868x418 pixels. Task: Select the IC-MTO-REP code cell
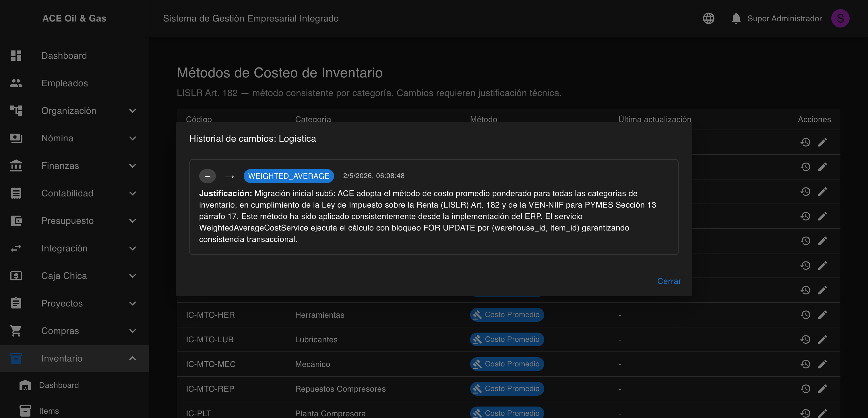tap(210, 389)
